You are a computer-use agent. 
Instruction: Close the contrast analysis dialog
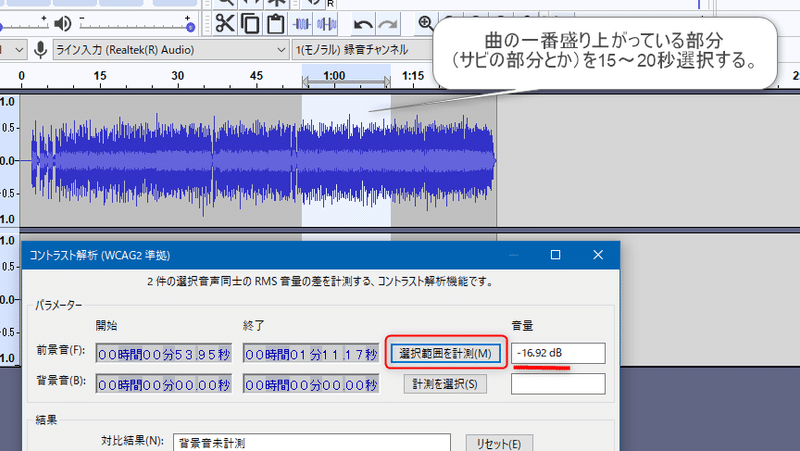pos(598,255)
